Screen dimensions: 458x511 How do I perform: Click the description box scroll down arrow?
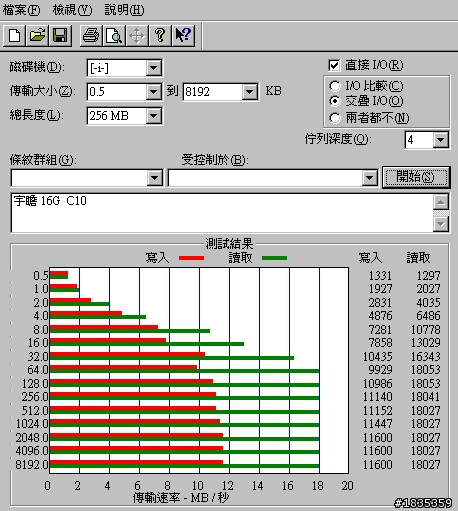[x=441, y=224]
